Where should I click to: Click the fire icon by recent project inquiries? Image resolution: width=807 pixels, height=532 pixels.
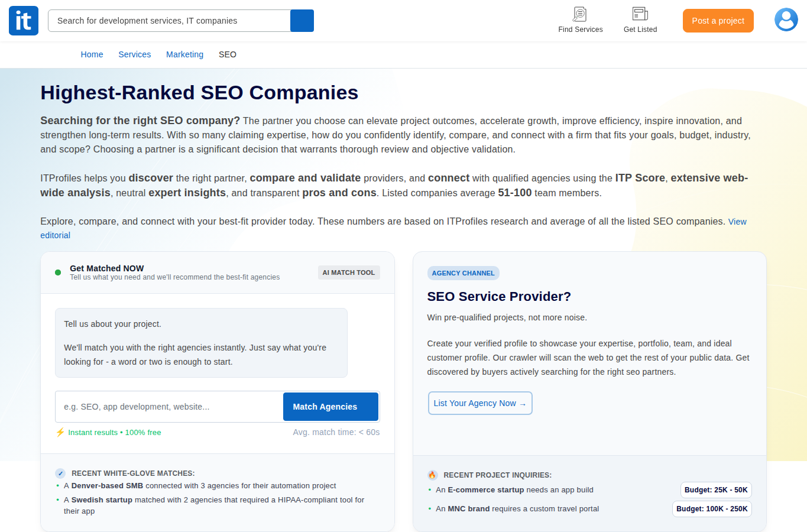[x=432, y=475]
